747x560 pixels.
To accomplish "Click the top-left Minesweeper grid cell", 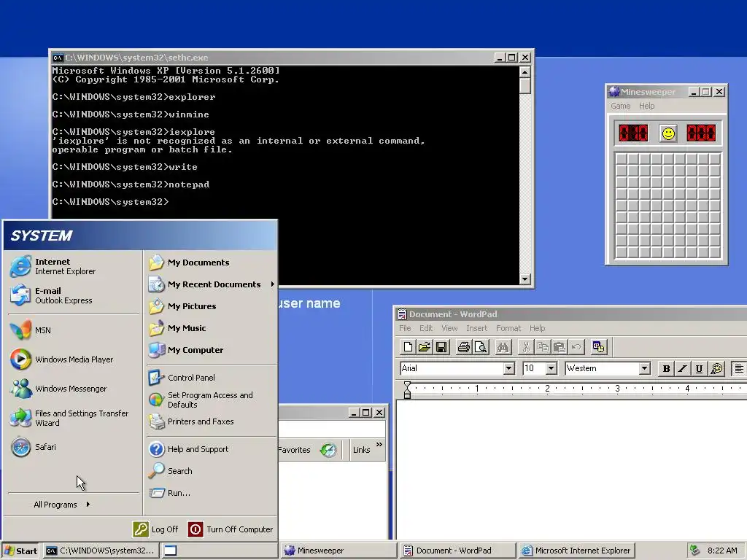I will 622,159.
